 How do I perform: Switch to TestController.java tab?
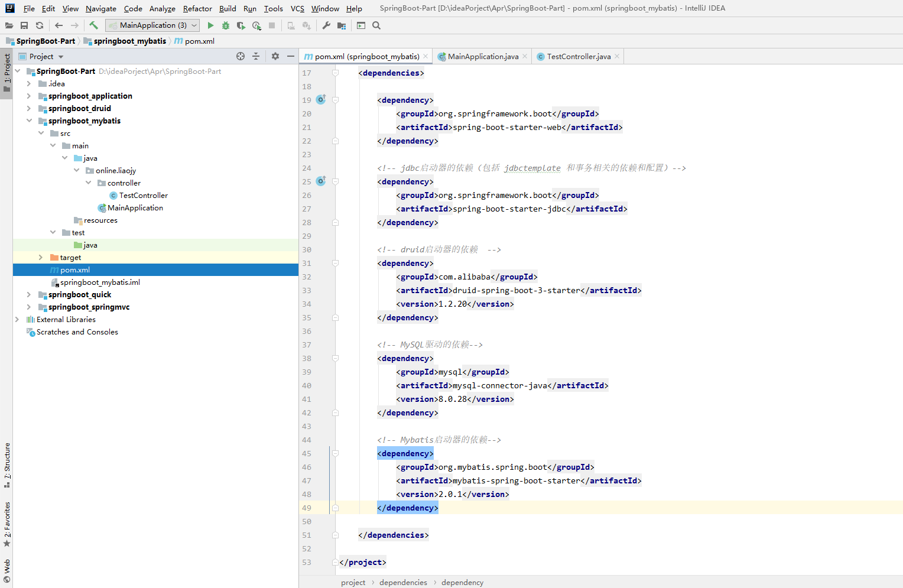coord(579,57)
